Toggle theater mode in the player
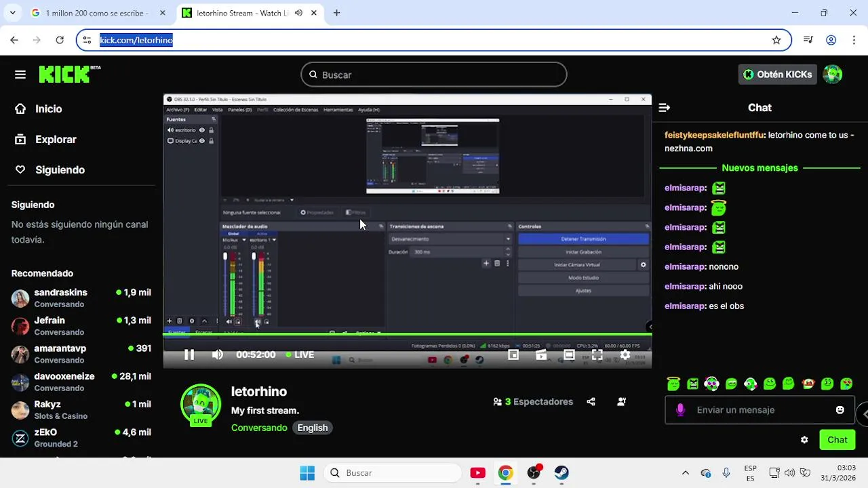 point(569,354)
